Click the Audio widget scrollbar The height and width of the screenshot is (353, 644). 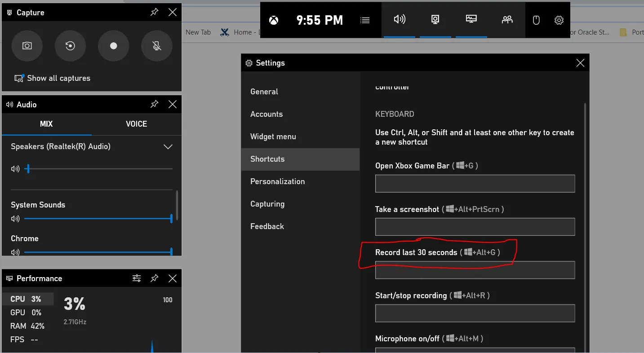point(177,205)
